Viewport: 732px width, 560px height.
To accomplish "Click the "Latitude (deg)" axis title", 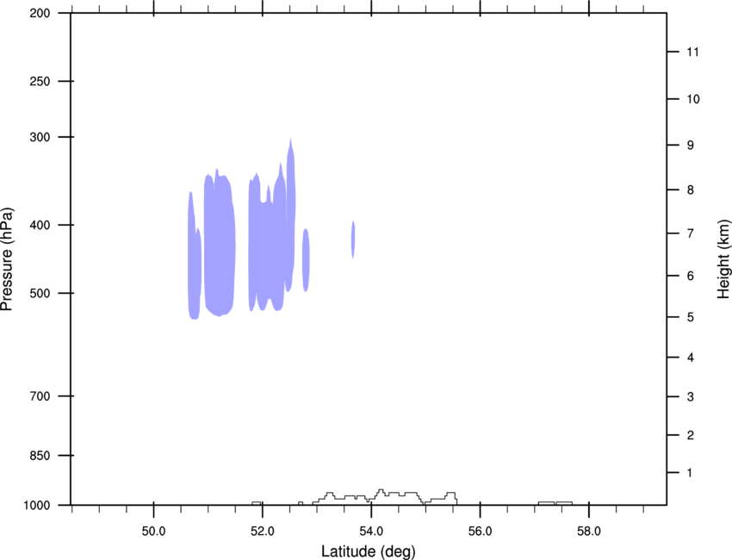I will (368, 551).
